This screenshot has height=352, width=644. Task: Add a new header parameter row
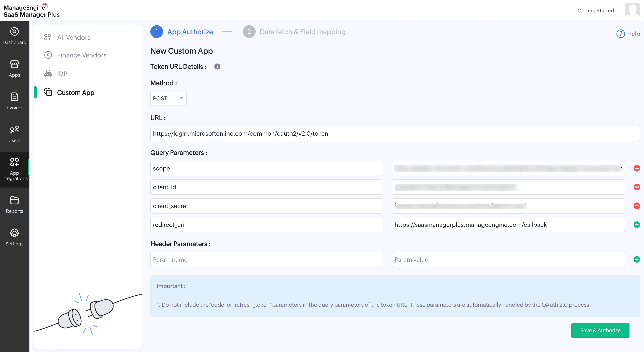[x=637, y=259]
